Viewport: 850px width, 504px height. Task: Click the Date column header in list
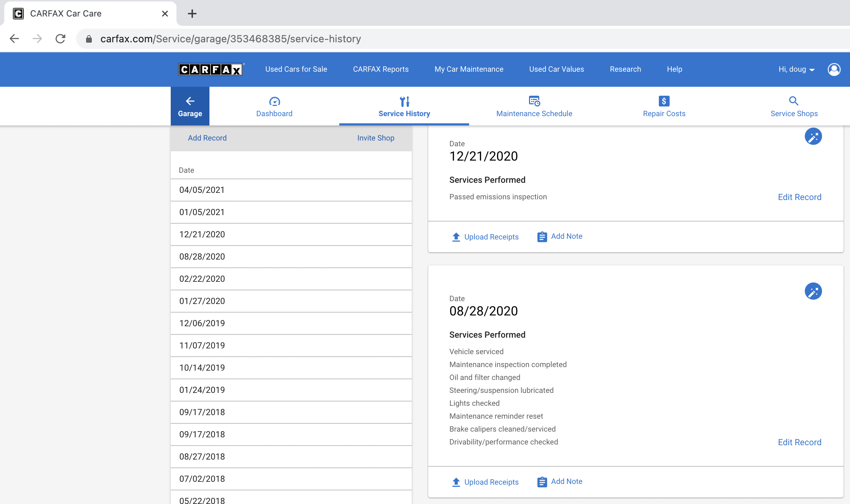(186, 170)
